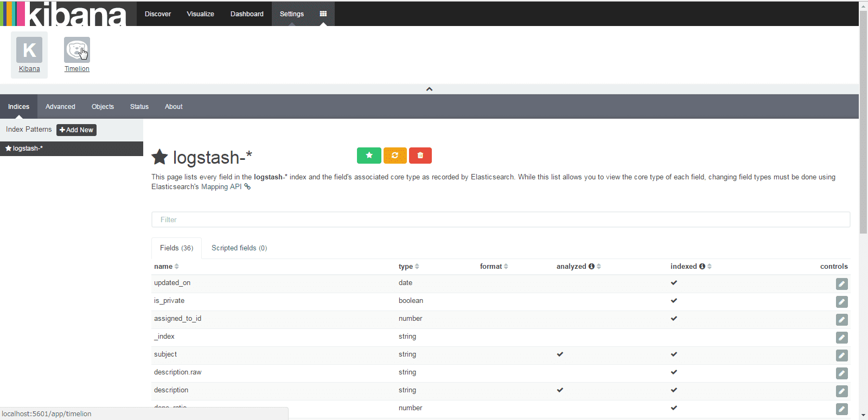Sort fields by indexed

coord(710,267)
